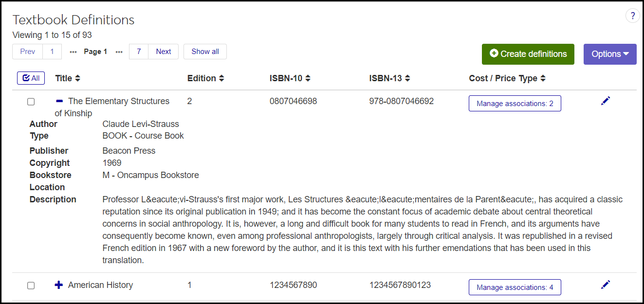644x304 pixels.
Task: Open the Options dropdown menu
Action: pos(610,54)
